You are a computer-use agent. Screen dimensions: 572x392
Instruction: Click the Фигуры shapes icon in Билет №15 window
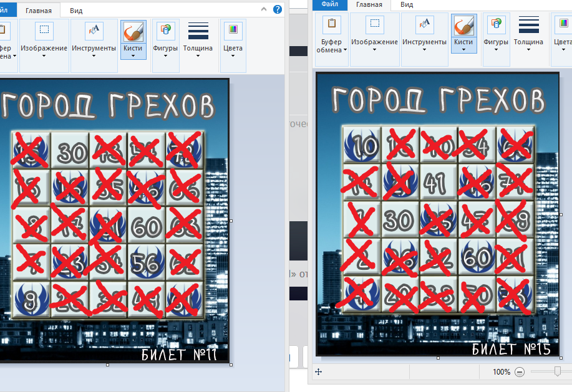click(496, 26)
